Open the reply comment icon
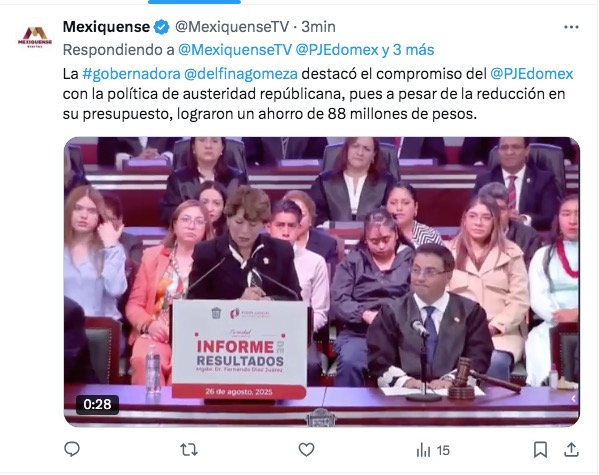 pos(72,449)
